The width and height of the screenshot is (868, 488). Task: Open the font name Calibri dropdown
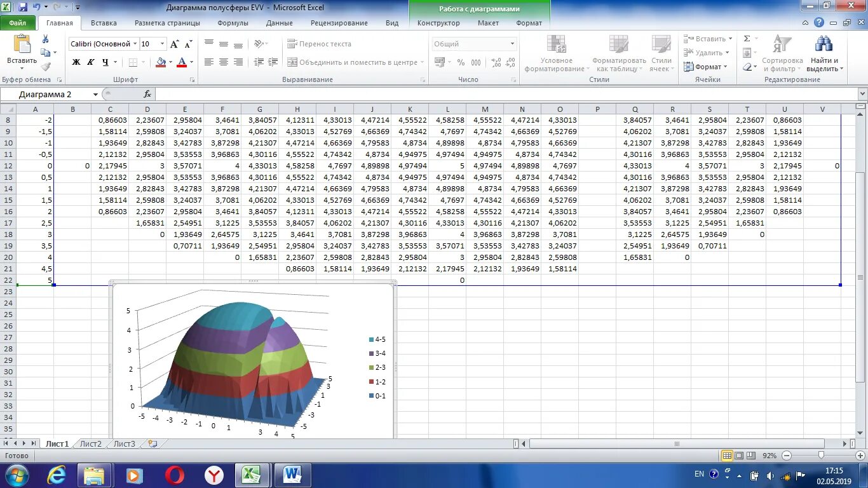[x=135, y=44]
